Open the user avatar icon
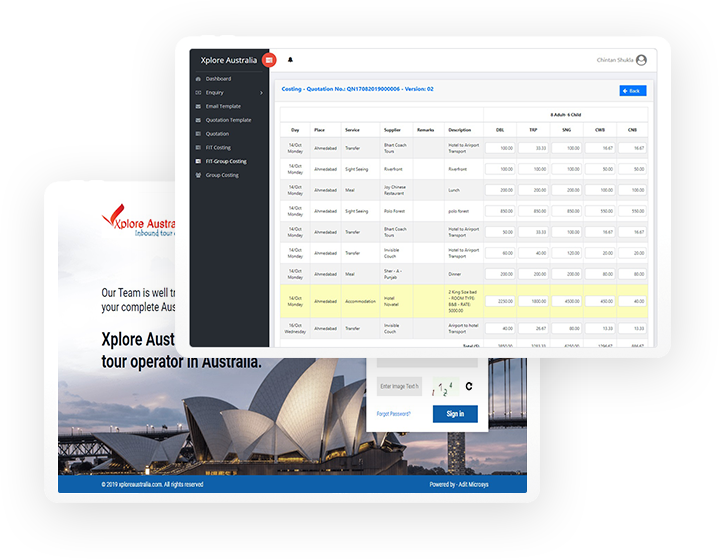This screenshot has width=719, height=559. (642, 60)
